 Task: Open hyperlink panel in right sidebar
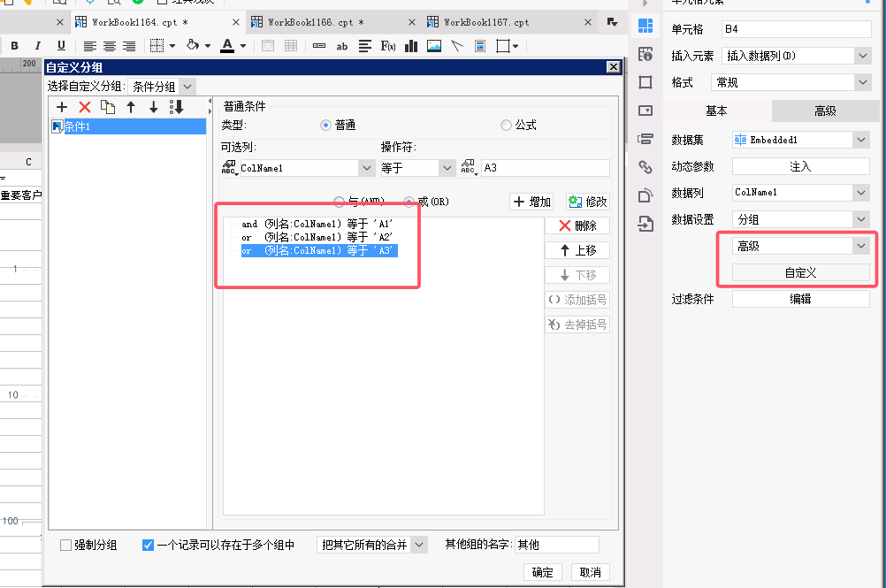[645, 166]
